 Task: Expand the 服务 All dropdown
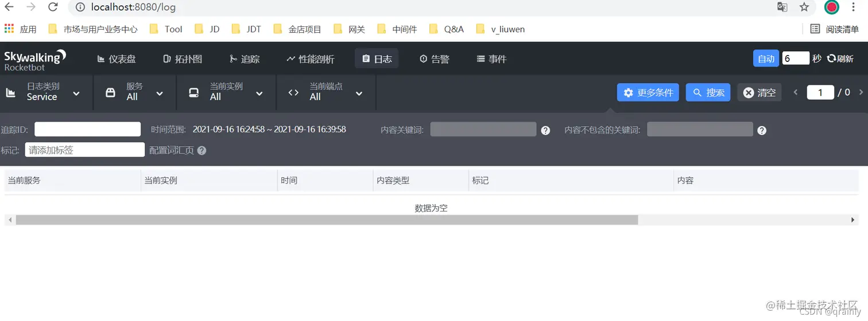point(135,92)
